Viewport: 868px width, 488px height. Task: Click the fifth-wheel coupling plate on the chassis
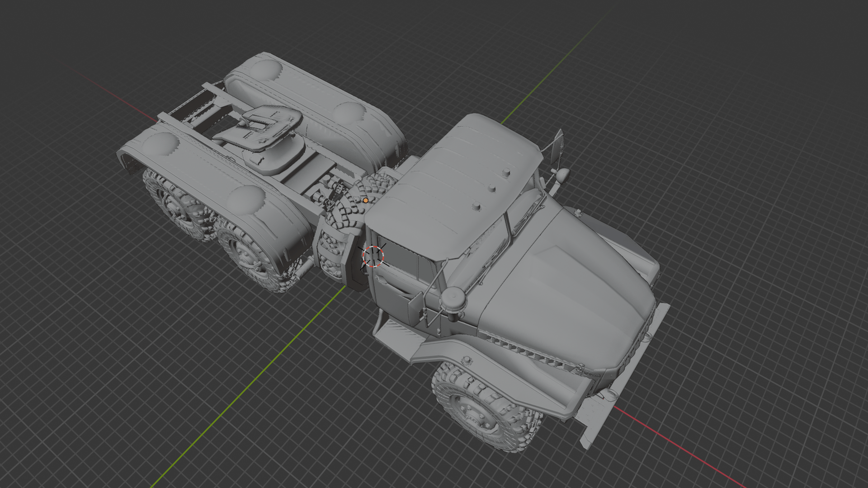point(261,127)
